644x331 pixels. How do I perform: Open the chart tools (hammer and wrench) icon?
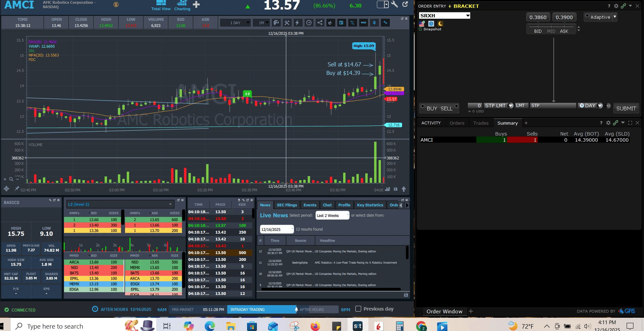(x=287, y=23)
